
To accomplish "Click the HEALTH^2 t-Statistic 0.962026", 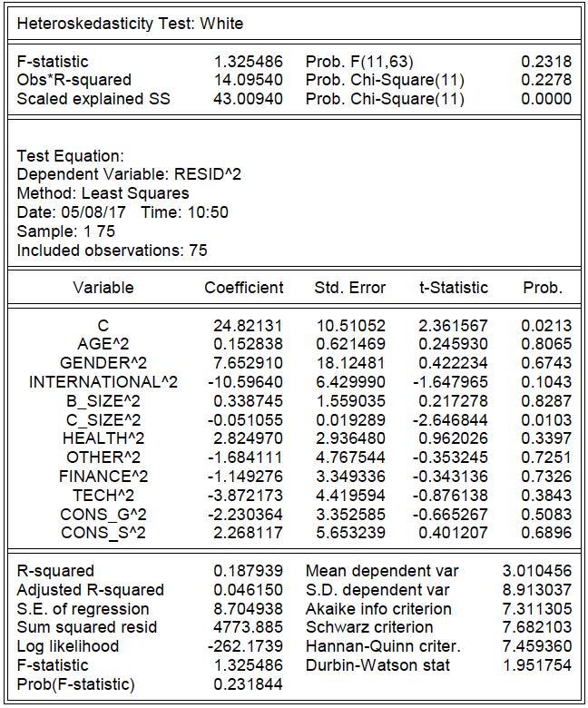I will point(453,438).
